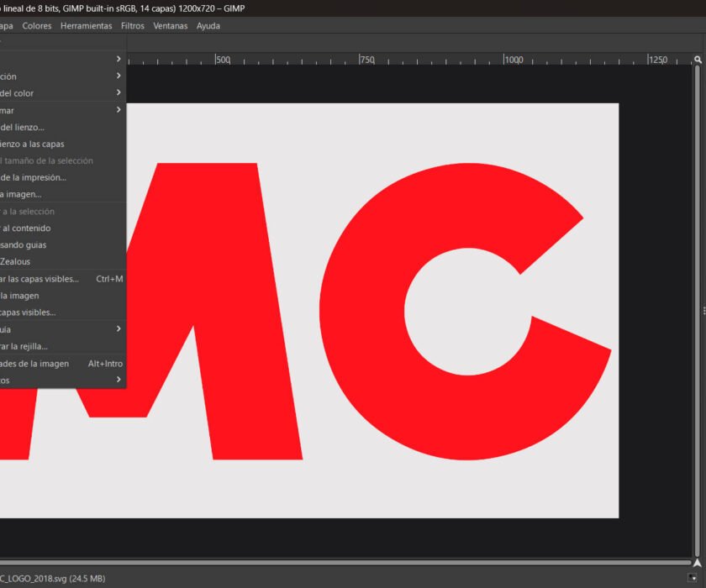Image resolution: width=706 pixels, height=588 pixels.
Task: Select the 'rar la rejilla...' entry
Action: (x=62, y=346)
